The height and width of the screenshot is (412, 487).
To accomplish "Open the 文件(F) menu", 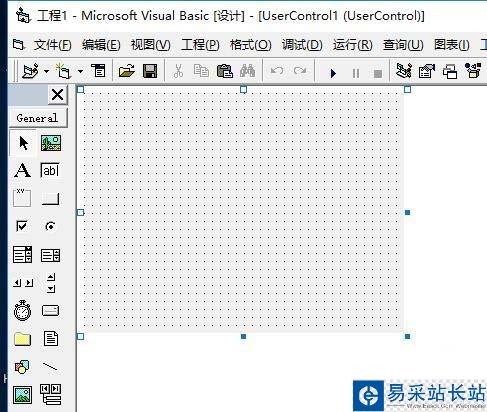I will [53, 44].
